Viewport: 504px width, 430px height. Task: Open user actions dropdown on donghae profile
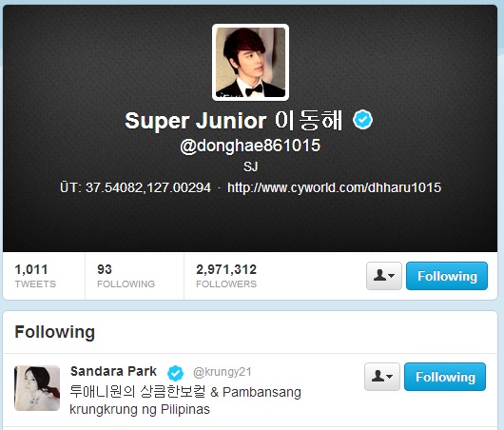(384, 276)
